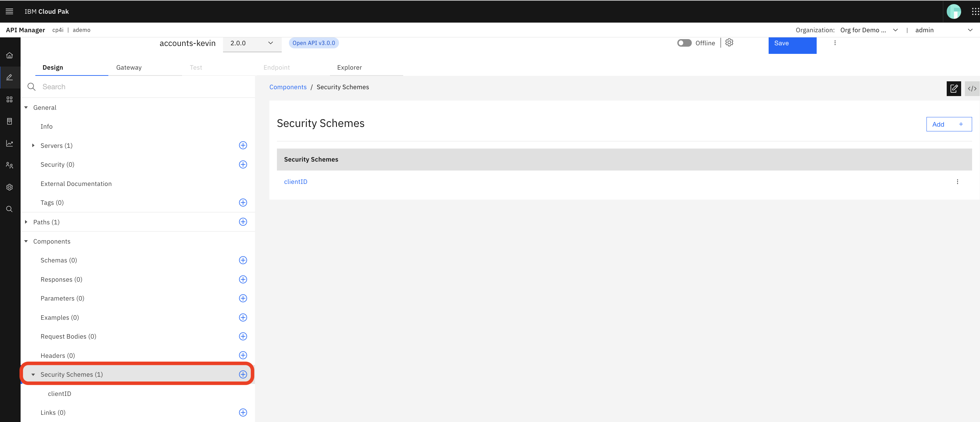
Task: Switch to the Gateway tab
Action: pos(129,67)
